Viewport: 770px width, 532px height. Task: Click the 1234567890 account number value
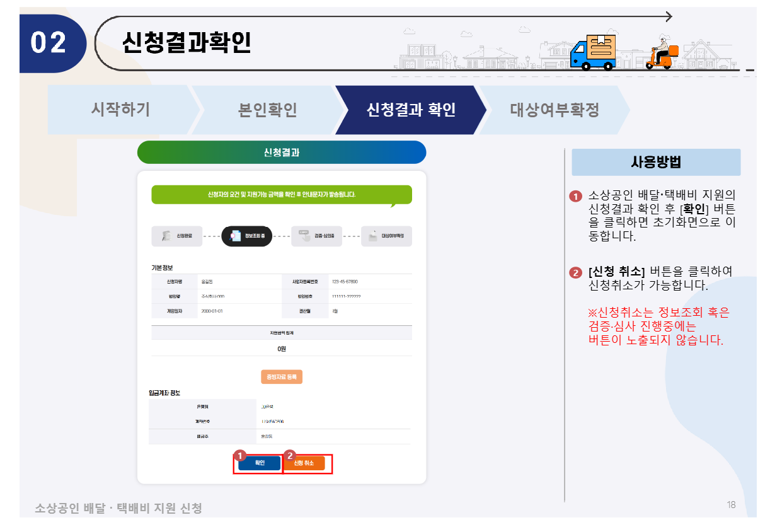[272, 421]
